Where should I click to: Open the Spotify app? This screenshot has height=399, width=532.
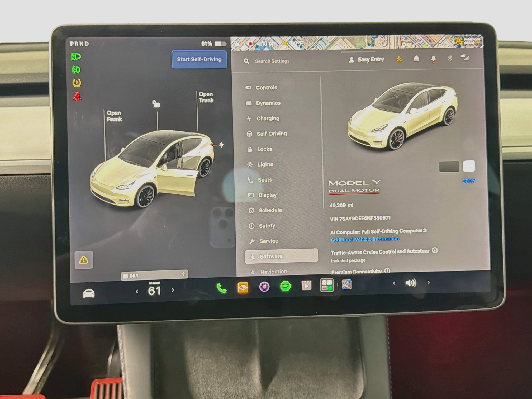tap(285, 286)
